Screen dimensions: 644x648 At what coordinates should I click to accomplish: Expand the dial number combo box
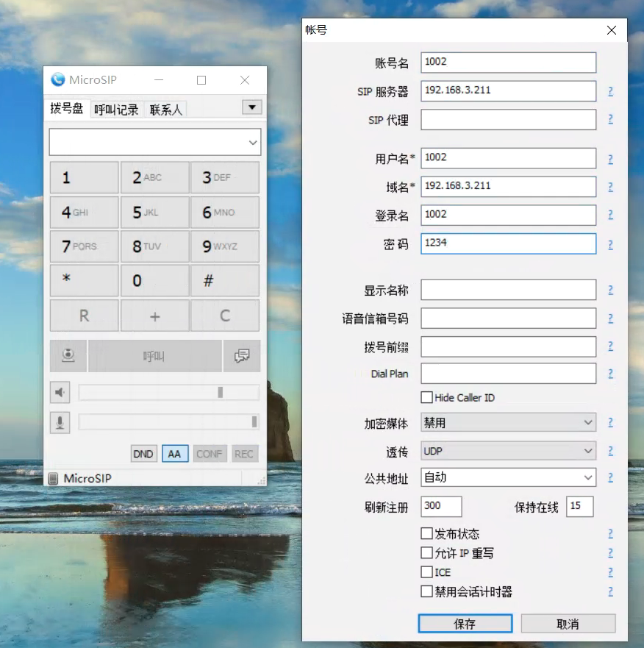[x=253, y=143]
